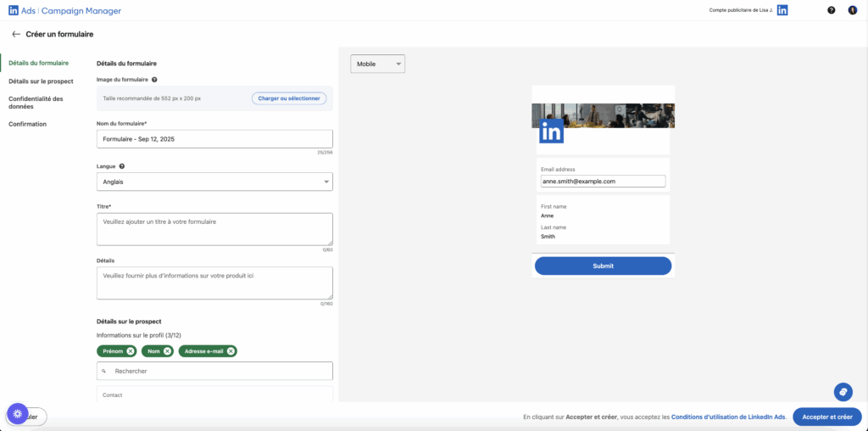Click into the Détails text area
Screen dimensions: 868x431
[x=214, y=283]
